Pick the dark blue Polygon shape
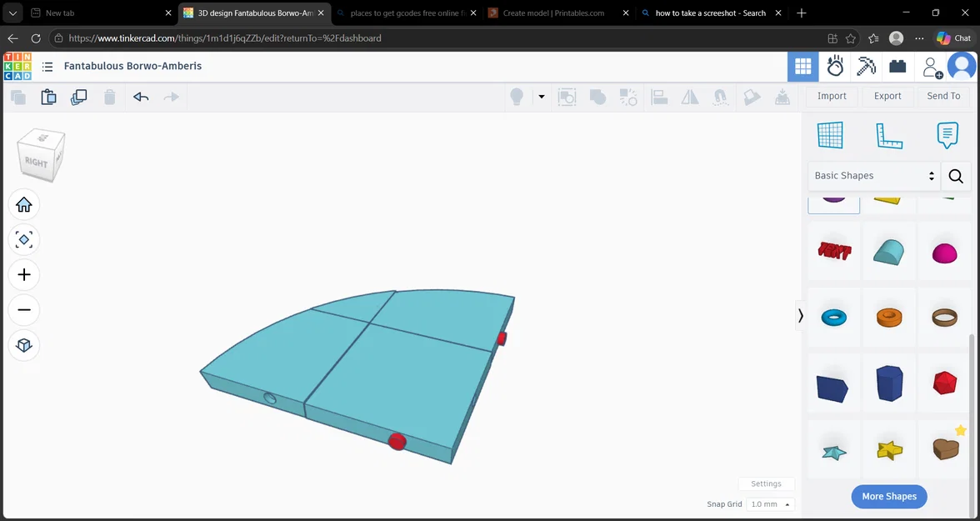980x521 pixels. point(888,383)
